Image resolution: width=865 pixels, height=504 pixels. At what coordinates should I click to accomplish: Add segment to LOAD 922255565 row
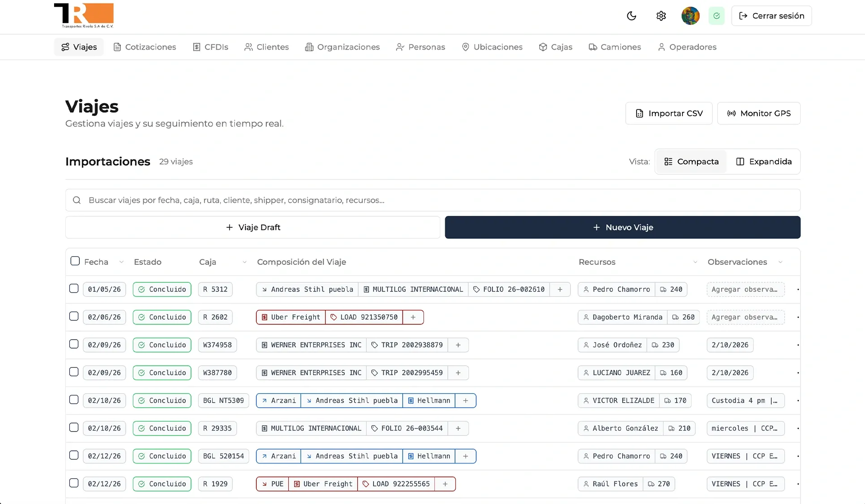(x=445, y=484)
